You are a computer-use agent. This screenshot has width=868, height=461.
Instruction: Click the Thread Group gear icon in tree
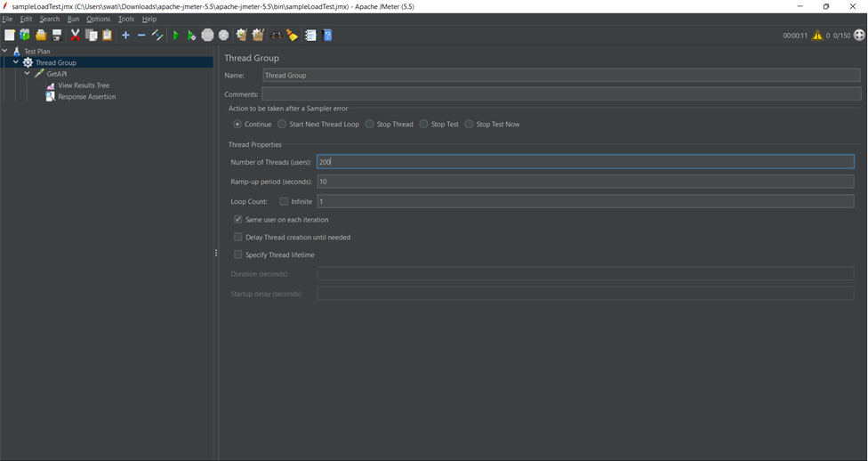tap(28, 62)
